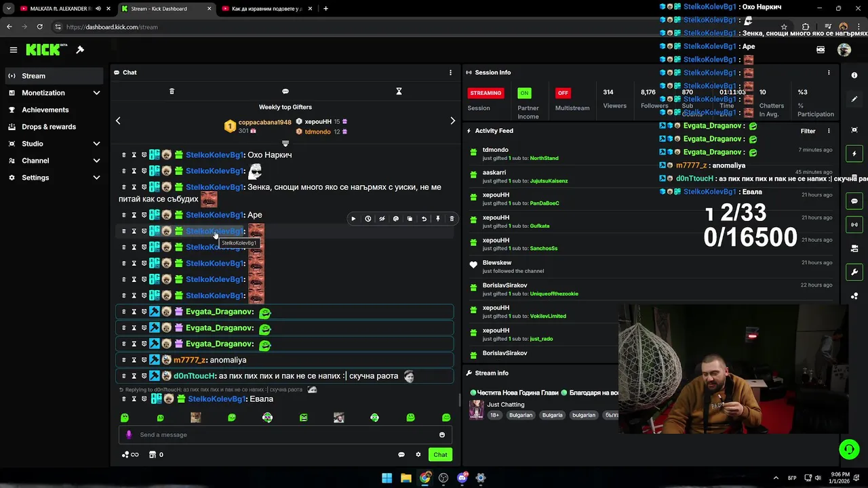This screenshot has height=488, width=868.
Task: Open the emoji picker in message box
Action: point(442,435)
